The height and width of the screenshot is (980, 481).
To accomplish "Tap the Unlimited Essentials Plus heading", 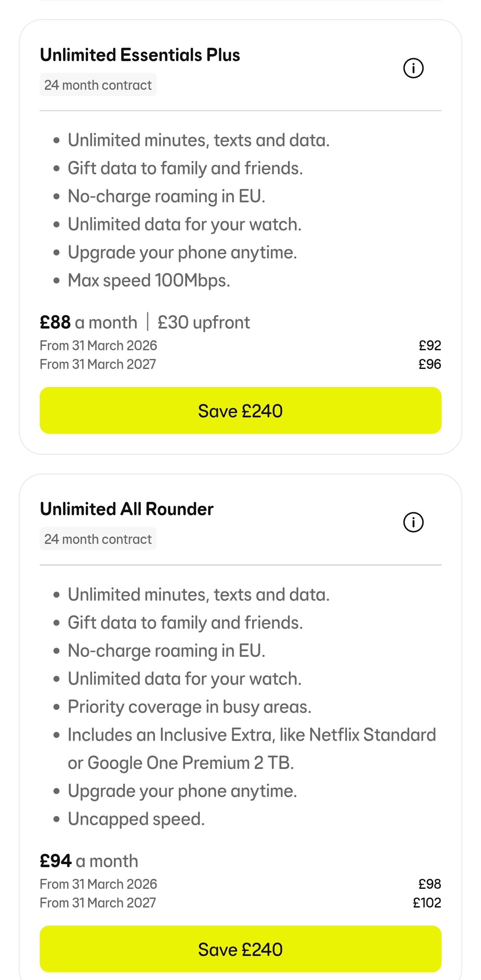I will 140,55.
